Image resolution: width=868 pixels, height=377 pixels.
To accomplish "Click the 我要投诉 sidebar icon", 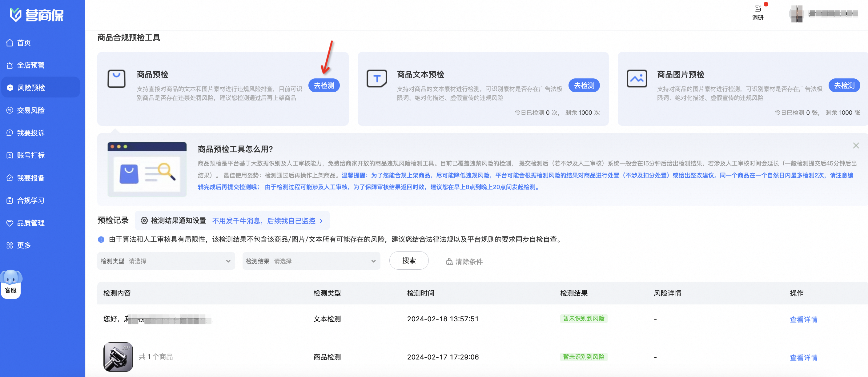I will (x=10, y=133).
